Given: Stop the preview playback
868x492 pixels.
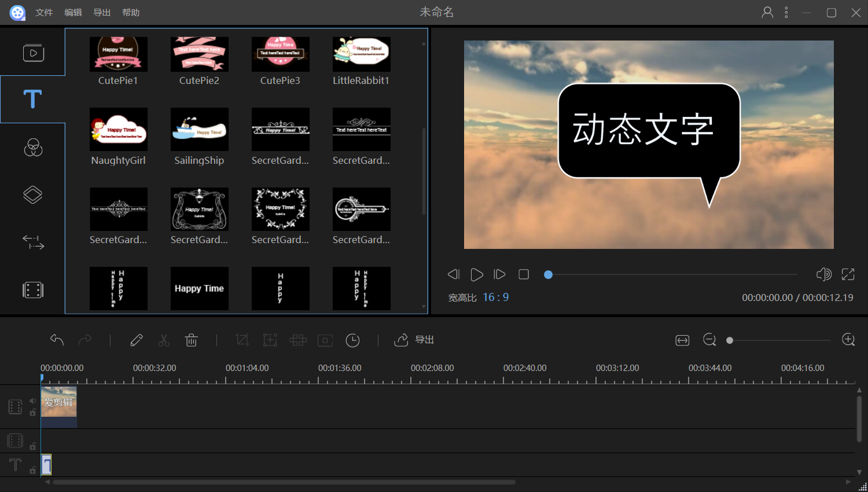Looking at the screenshot, I should point(524,274).
